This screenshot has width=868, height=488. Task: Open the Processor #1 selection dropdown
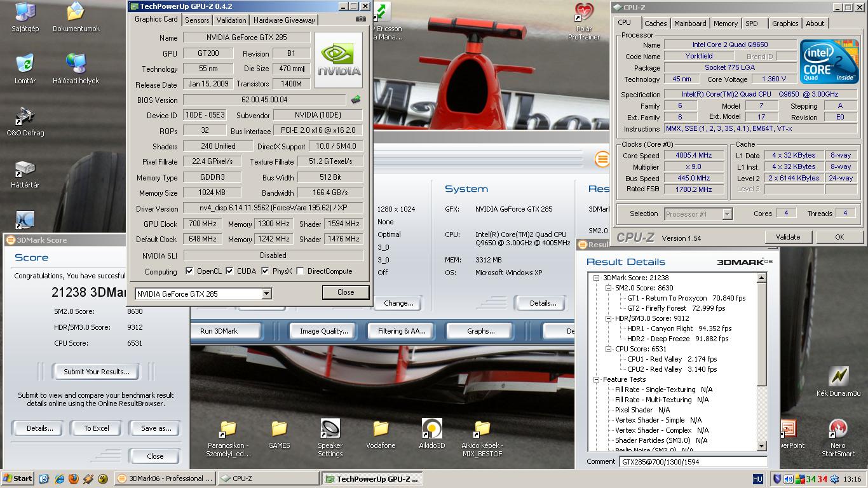click(727, 214)
